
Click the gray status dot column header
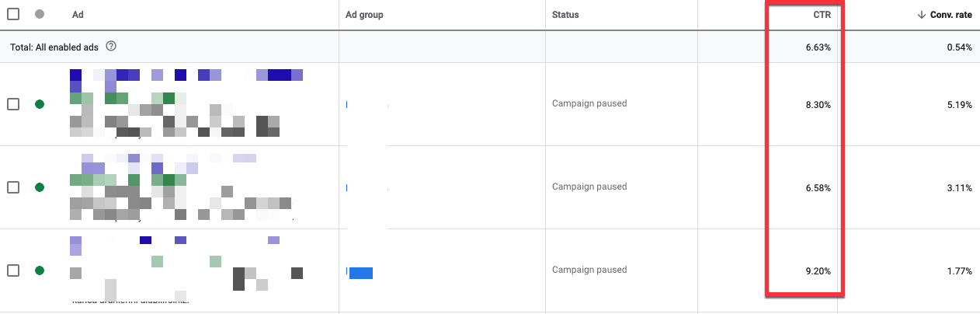[40, 14]
